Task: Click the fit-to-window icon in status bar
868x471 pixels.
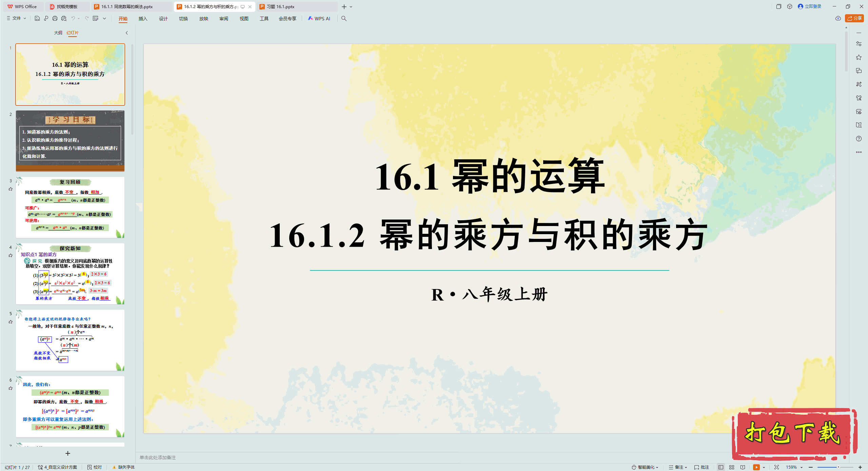Action: point(776,467)
